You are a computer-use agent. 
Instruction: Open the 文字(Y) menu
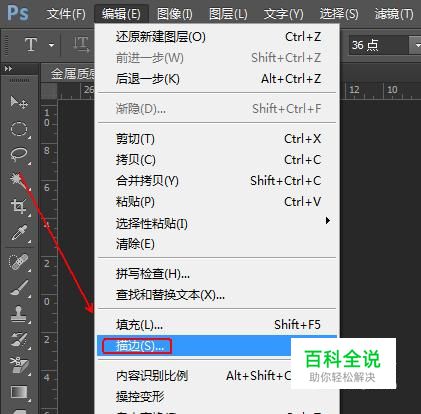click(284, 14)
